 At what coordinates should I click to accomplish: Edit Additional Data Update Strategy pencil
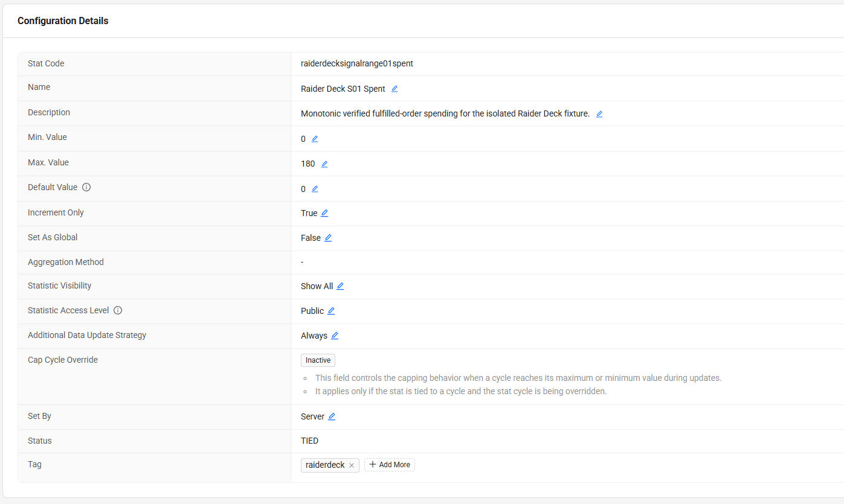click(335, 336)
